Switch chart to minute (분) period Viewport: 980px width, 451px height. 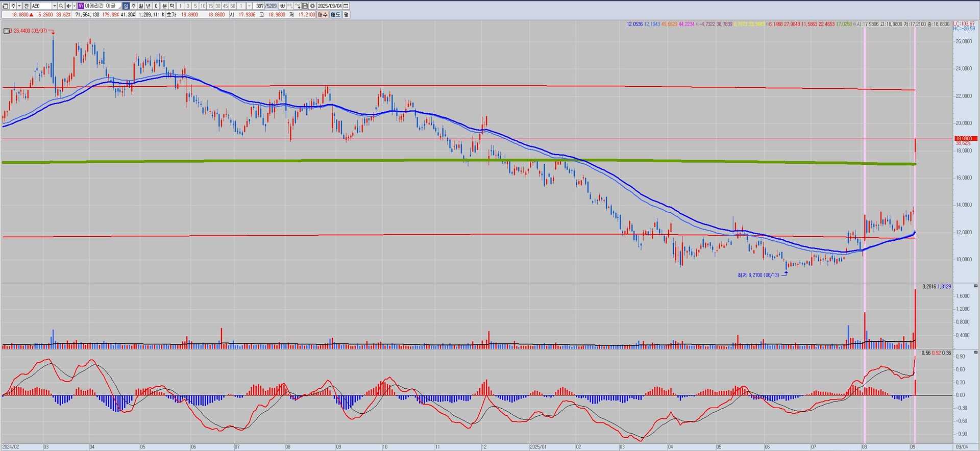(164, 6)
